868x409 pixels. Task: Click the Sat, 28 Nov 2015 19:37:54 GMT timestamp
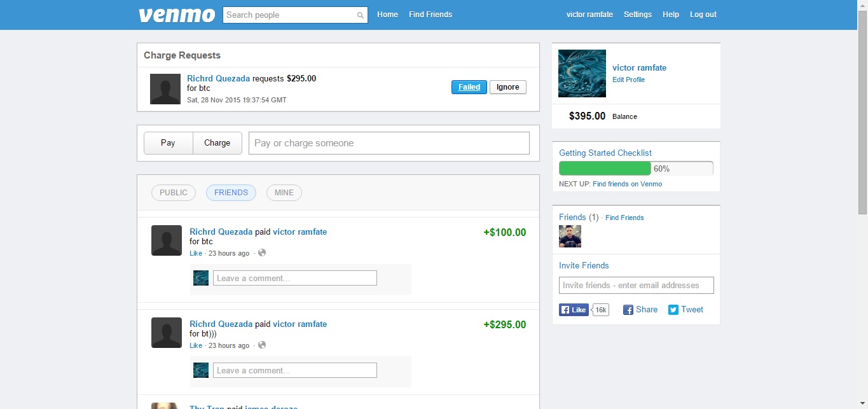point(237,100)
